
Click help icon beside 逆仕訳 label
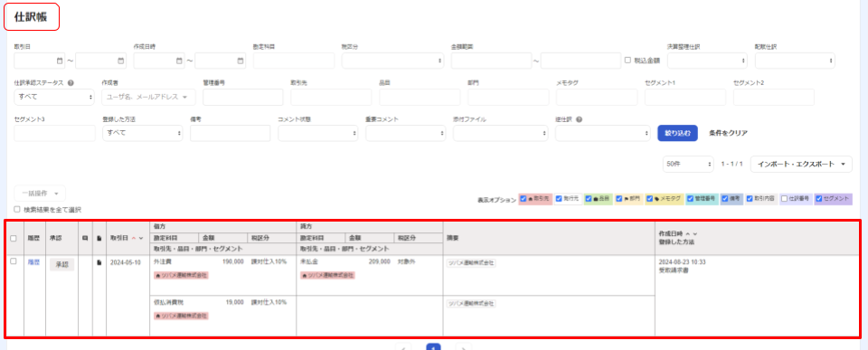pos(579,119)
